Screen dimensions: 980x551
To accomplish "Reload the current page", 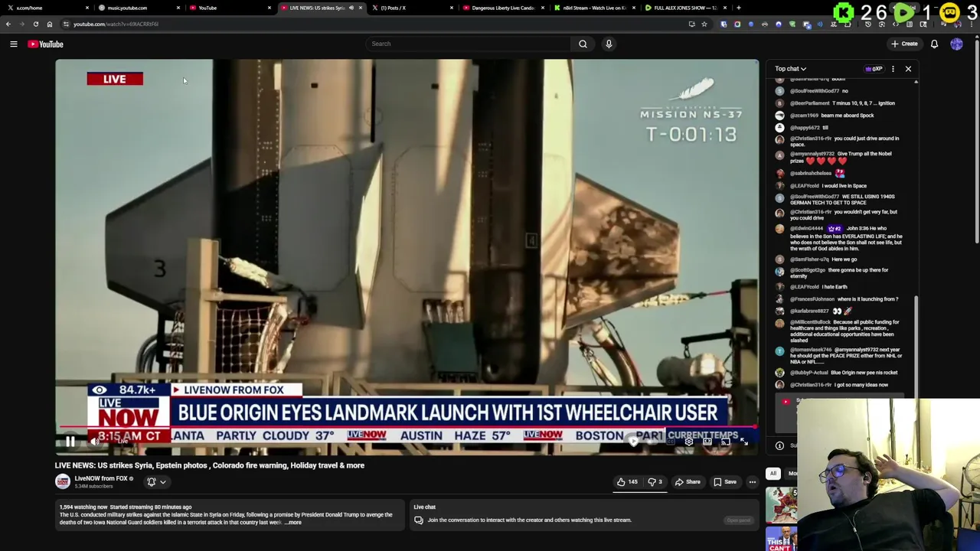I will (x=35, y=24).
